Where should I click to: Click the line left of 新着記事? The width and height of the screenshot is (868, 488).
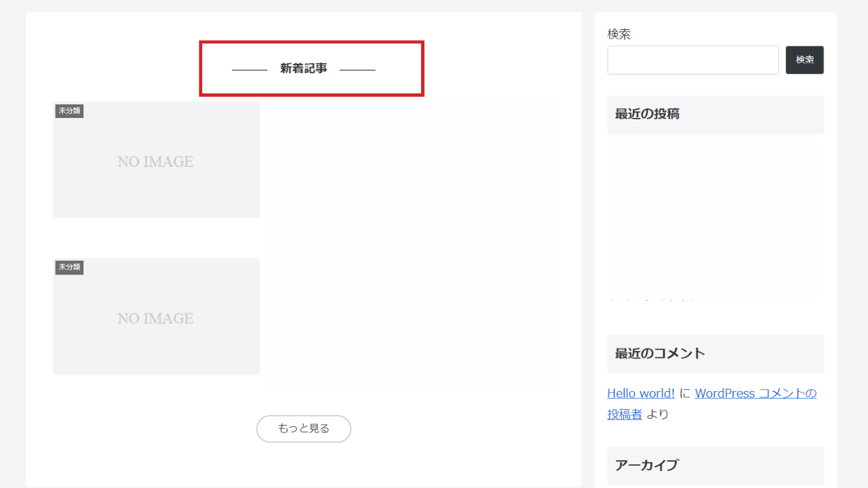click(x=250, y=69)
